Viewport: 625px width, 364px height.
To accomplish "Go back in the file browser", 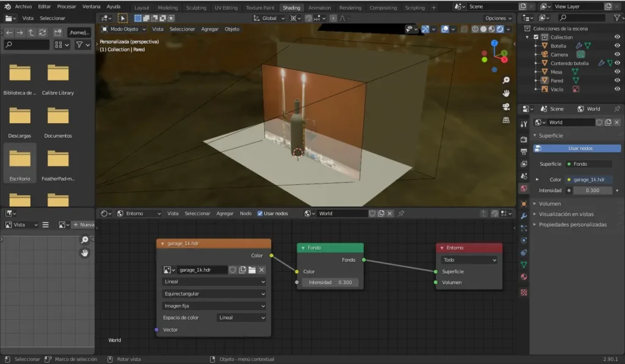I will coord(9,33).
